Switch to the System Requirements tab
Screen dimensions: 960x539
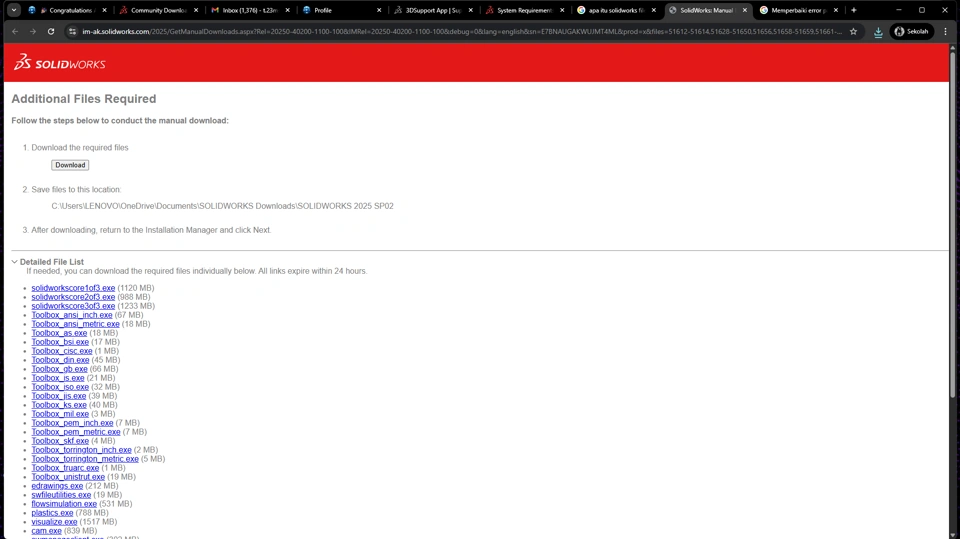[523, 10]
